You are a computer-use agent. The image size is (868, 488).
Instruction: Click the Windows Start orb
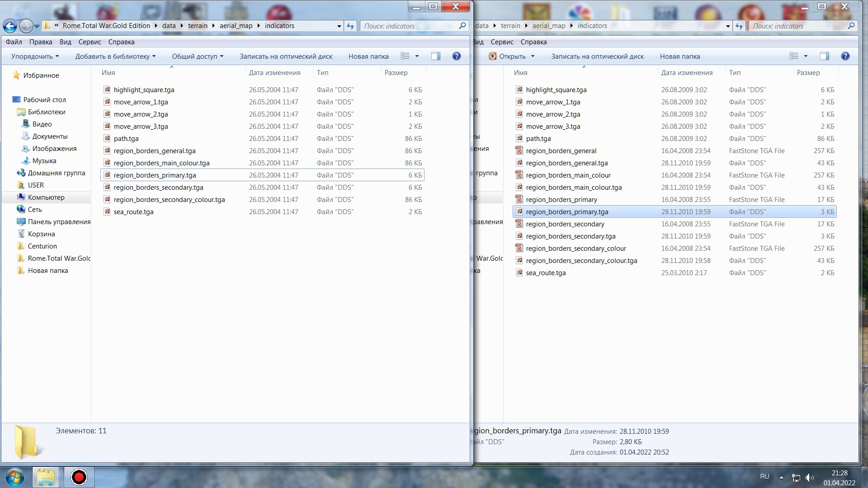14,477
